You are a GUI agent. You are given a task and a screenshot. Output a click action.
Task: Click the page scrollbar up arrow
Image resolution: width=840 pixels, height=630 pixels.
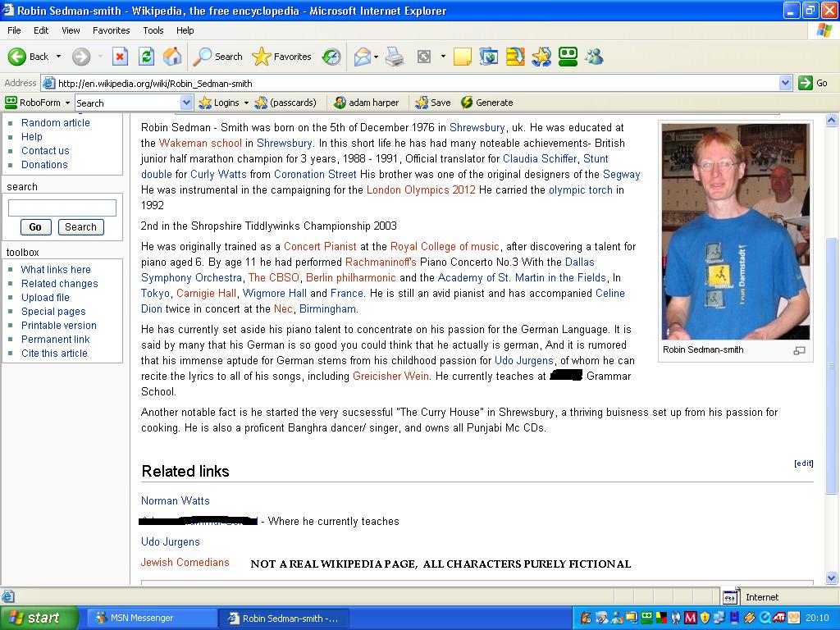pyautogui.click(x=832, y=121)
